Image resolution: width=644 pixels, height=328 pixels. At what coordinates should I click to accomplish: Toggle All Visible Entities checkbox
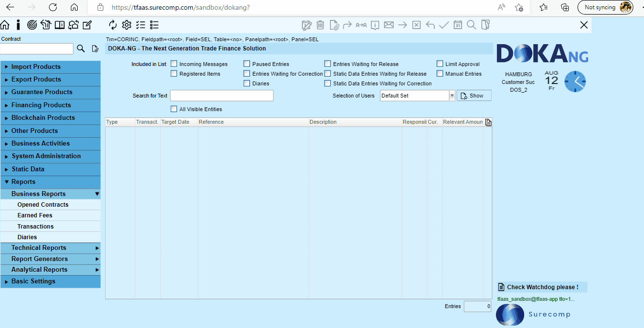click(x=174, y=109)
